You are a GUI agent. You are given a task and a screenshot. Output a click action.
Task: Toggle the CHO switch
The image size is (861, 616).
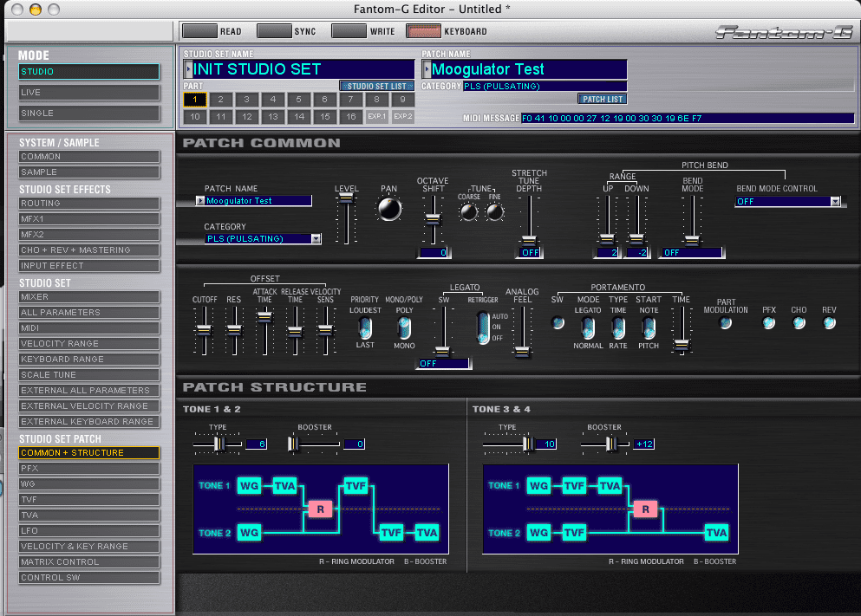pyautogui.click(x=799, y=323)
